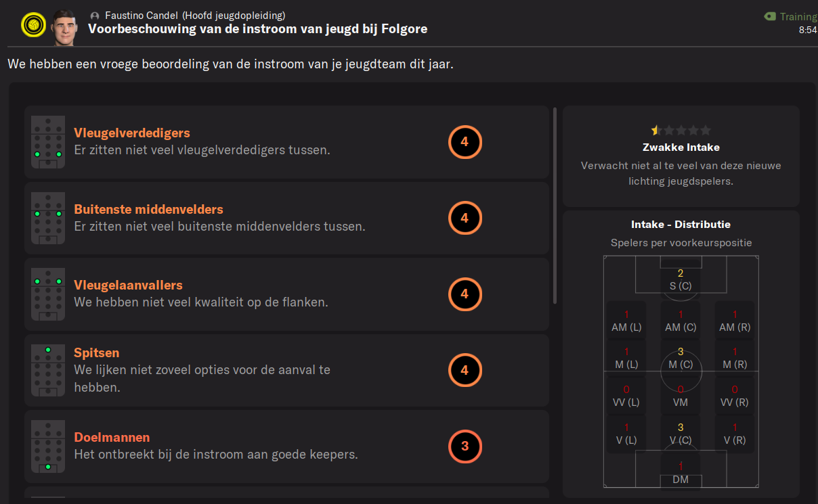Select the Spitsen heading

point(96,352)
